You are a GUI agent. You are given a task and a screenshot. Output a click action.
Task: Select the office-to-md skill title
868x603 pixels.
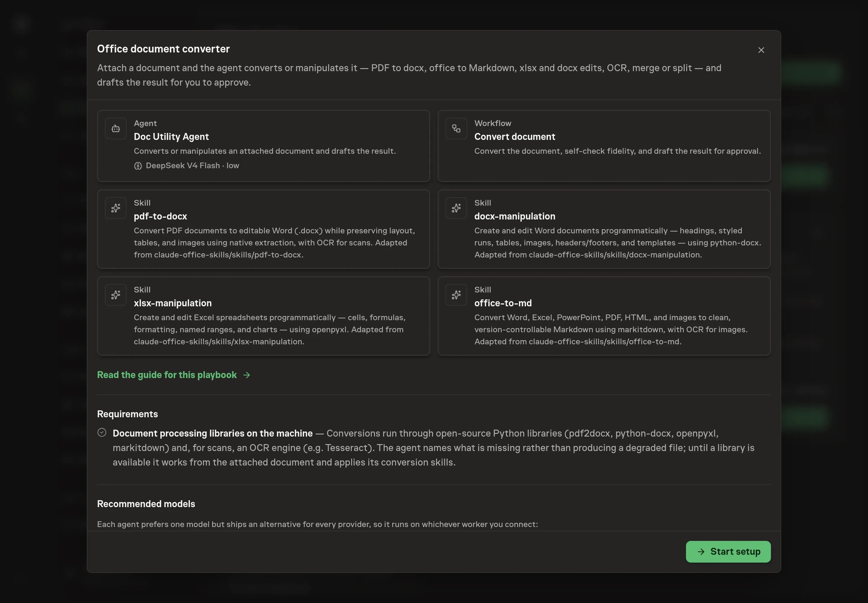click(x=503, y=303)
